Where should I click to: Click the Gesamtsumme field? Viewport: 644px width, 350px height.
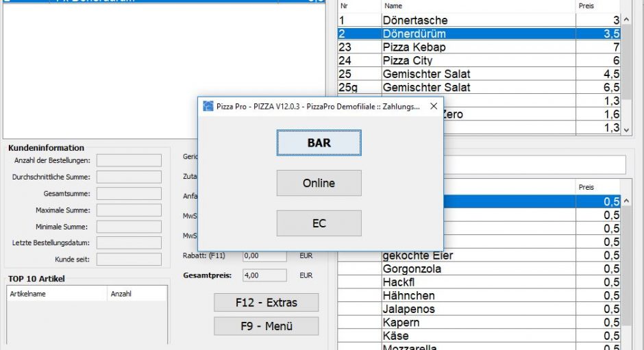pyautogui.click(x=129, y=193)
